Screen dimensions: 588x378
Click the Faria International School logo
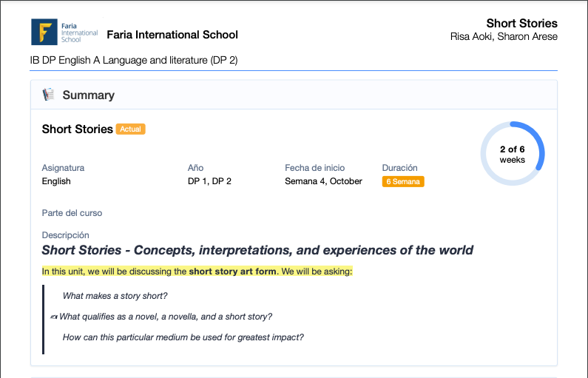64,33
